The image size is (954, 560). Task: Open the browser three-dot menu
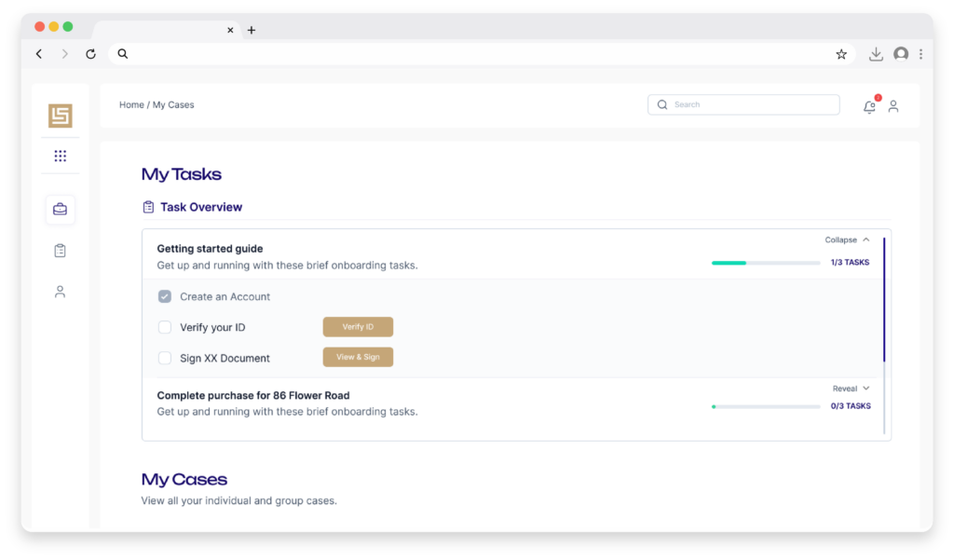920,54
